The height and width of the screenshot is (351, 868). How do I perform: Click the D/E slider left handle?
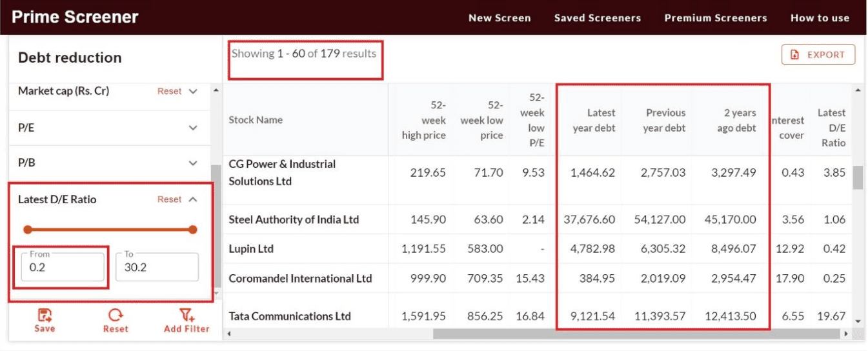coord(27,230)
